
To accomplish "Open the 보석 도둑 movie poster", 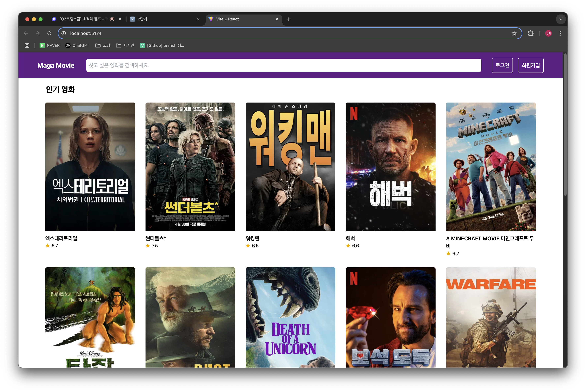I will click(x=391, y=317).
